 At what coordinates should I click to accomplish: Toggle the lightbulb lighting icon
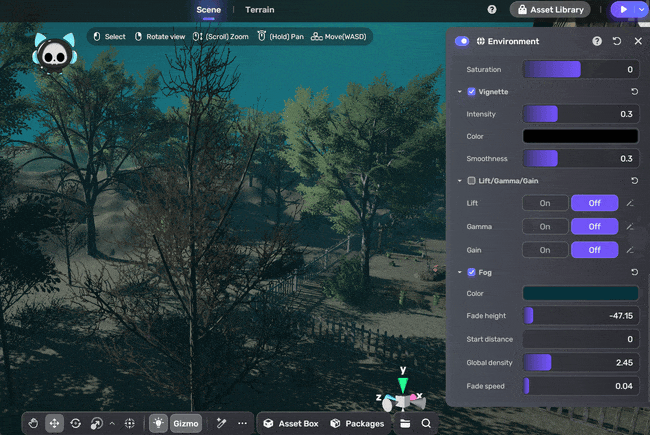(158, 423)
